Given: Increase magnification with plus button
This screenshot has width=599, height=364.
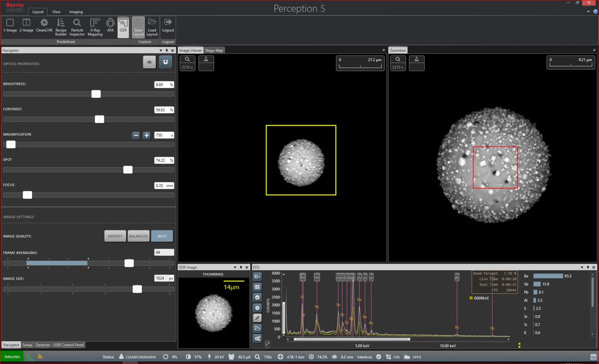Looking at the screenshot, I should point(147,135).
